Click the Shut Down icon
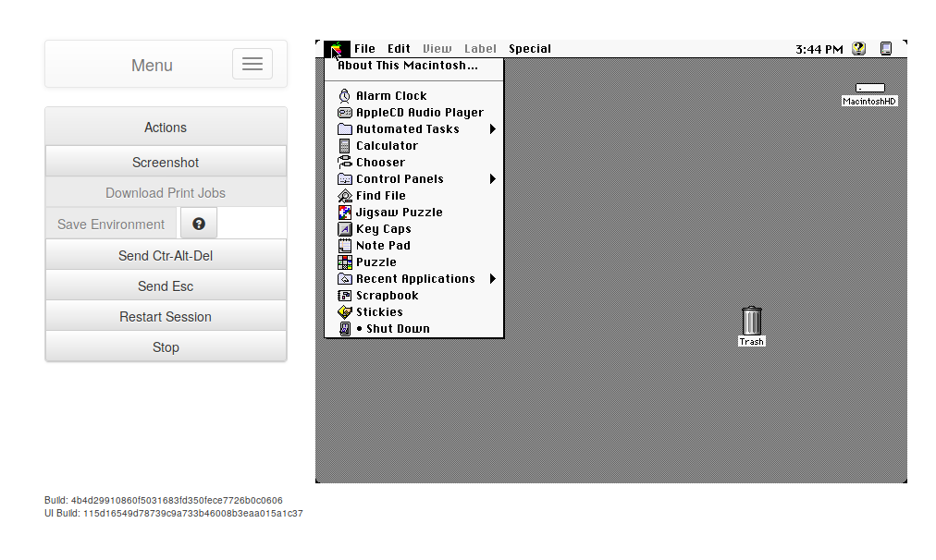The height and width of the screenshot is (560, 936). click(x=344, y=329)
